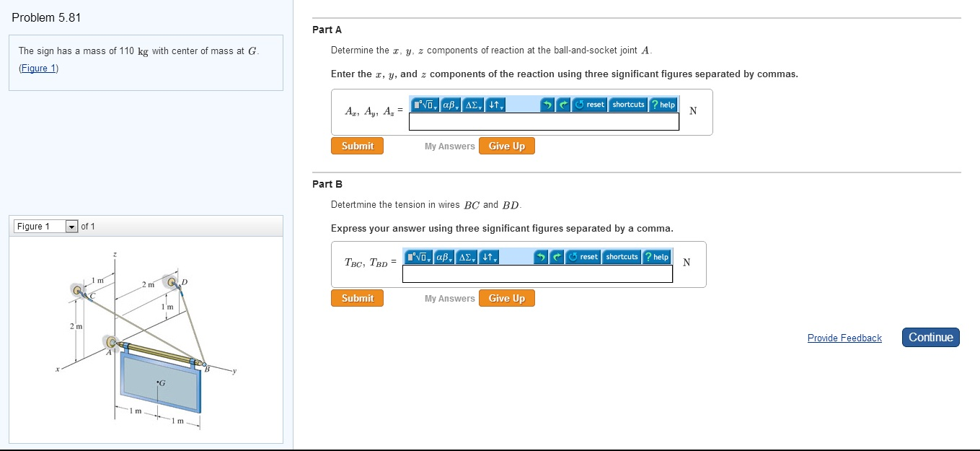Click inside the Part B answer input box

(x=537, y=273)
